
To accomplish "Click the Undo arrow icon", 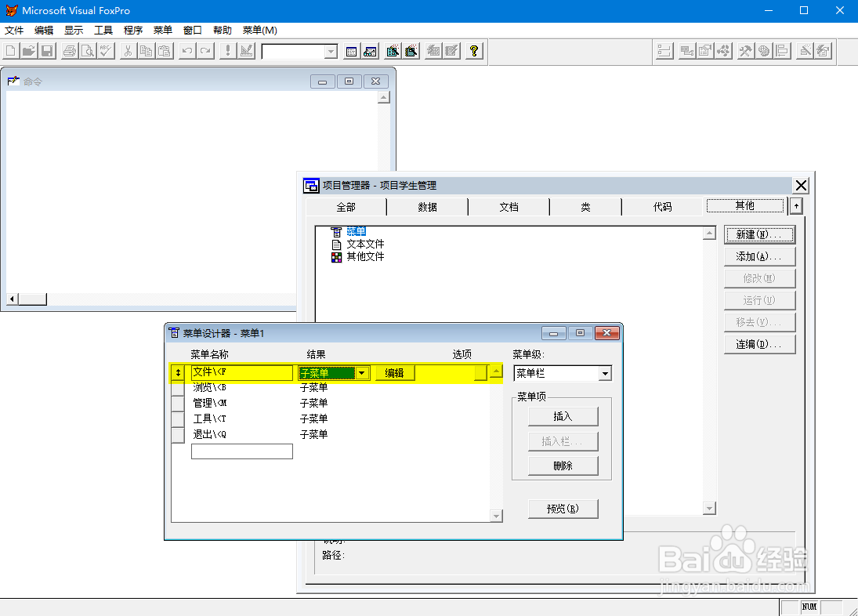I will click(x=187, y=52).
